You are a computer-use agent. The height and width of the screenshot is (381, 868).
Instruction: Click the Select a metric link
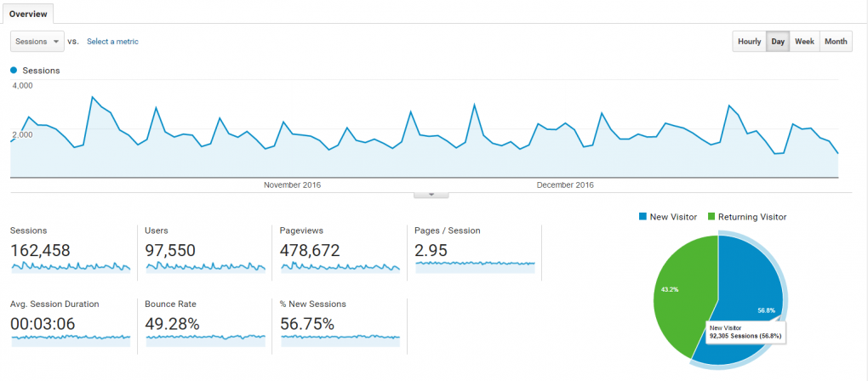click(x=112, y=42)
